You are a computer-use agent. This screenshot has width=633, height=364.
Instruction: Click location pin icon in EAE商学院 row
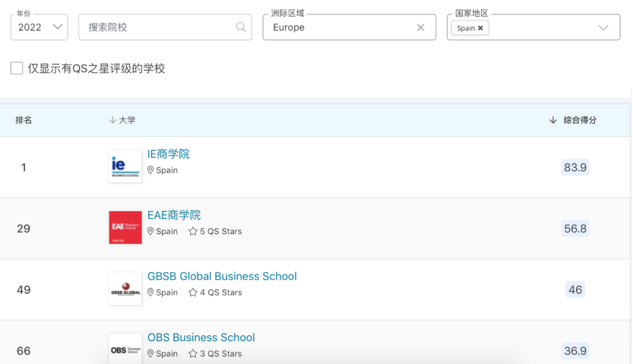150,231
